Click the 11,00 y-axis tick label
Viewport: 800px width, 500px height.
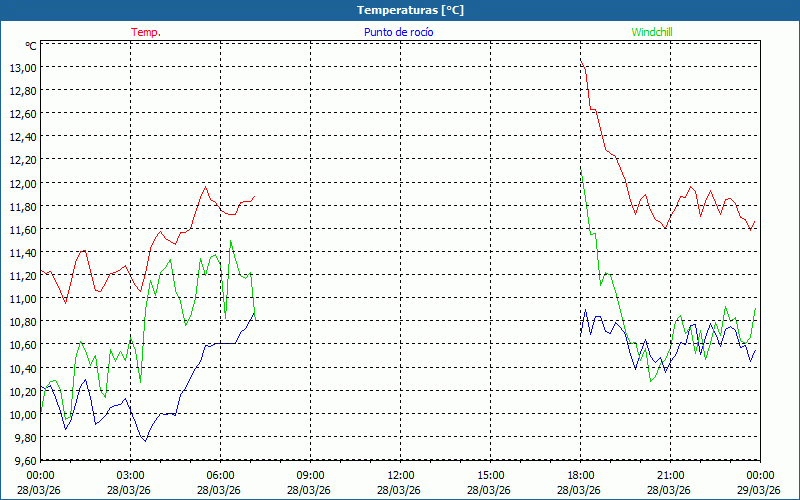22,299
